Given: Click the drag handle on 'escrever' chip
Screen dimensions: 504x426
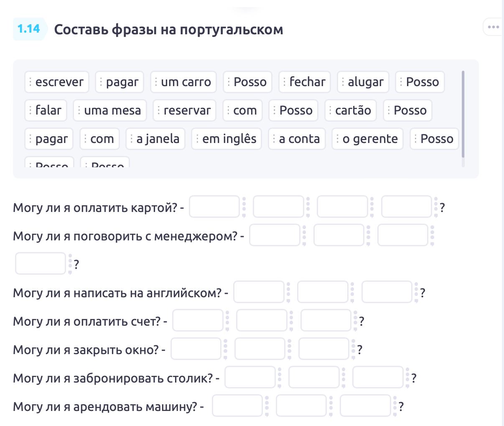Looking at the screenshot, I should 31,82.
